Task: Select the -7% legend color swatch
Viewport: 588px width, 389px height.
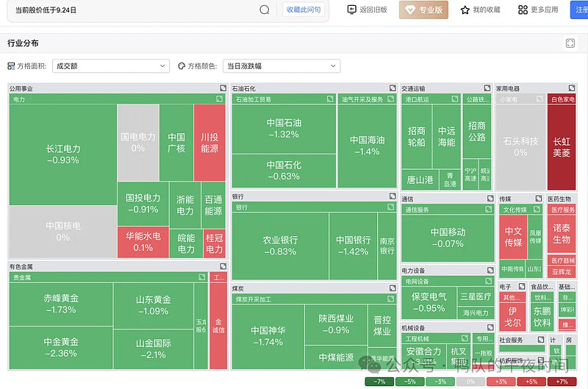Action: pos(379,382)
